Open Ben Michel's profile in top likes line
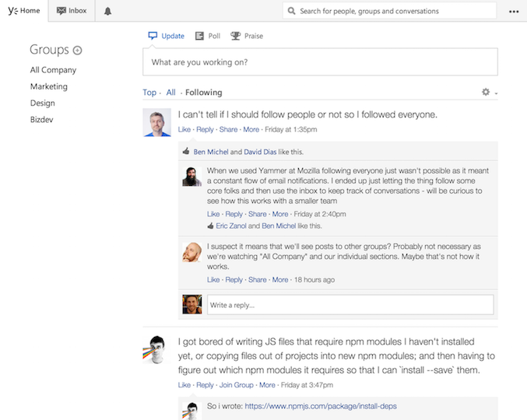Image resolution: width=527 pixels, height=420 pixels. click(x=211, y=152)
